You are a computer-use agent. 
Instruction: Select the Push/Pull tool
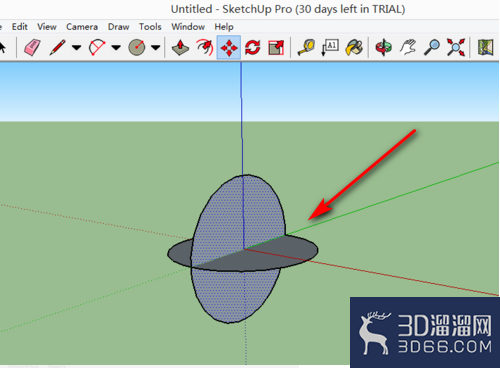180,47
